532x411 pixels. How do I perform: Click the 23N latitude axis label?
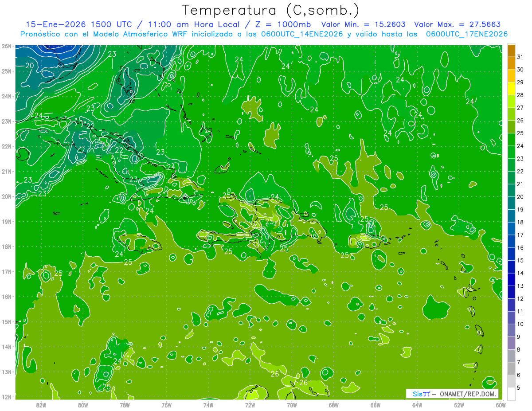point(6,121)
